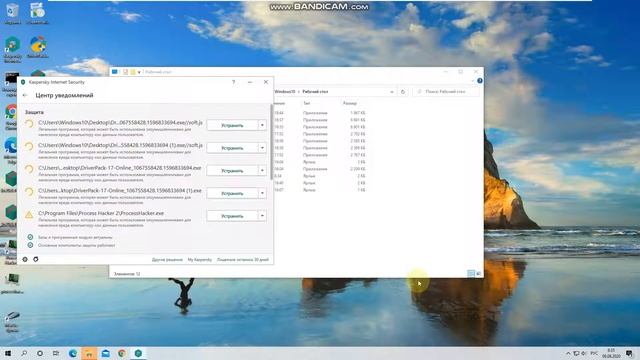640x360 pixels.
Task: Expand dropdown for DriverPack-17-Online (1).exe
Action: click(262, 193)
